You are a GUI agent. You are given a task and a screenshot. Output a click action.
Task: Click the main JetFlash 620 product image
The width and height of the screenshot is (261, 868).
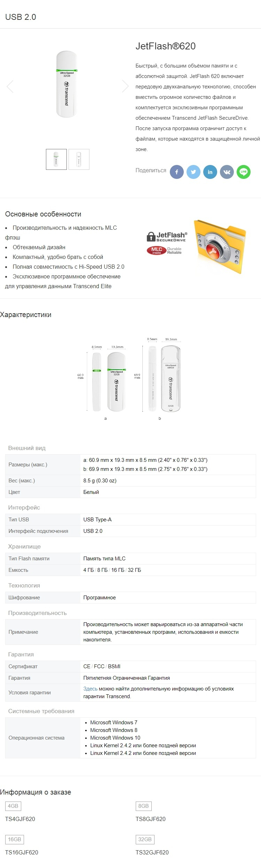pyautogui.click(x=67, y=85)
